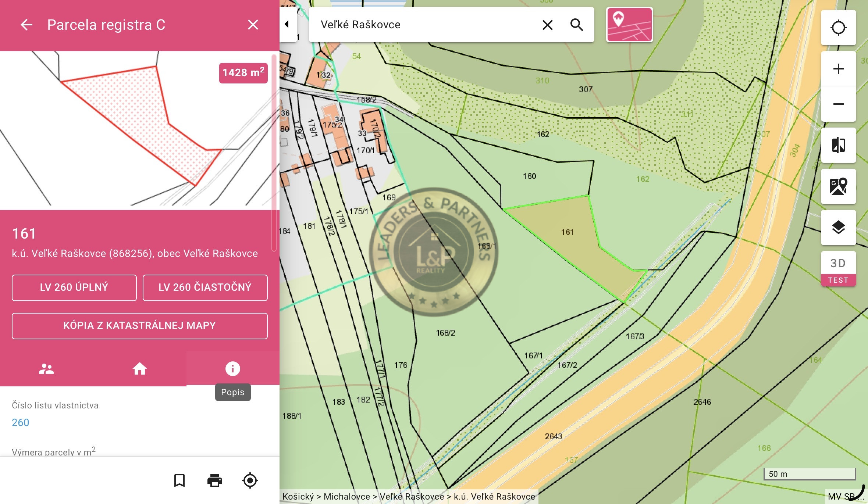The height and width of the screenshot is (504, 868).
Task: Close the Parcela registra C panel
Action: (253, 25)
